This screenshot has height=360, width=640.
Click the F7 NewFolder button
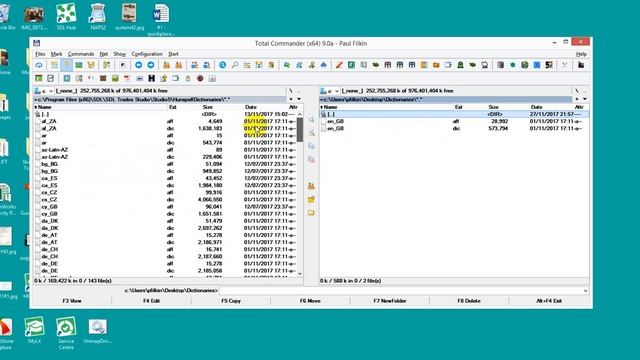click(389, 301)
